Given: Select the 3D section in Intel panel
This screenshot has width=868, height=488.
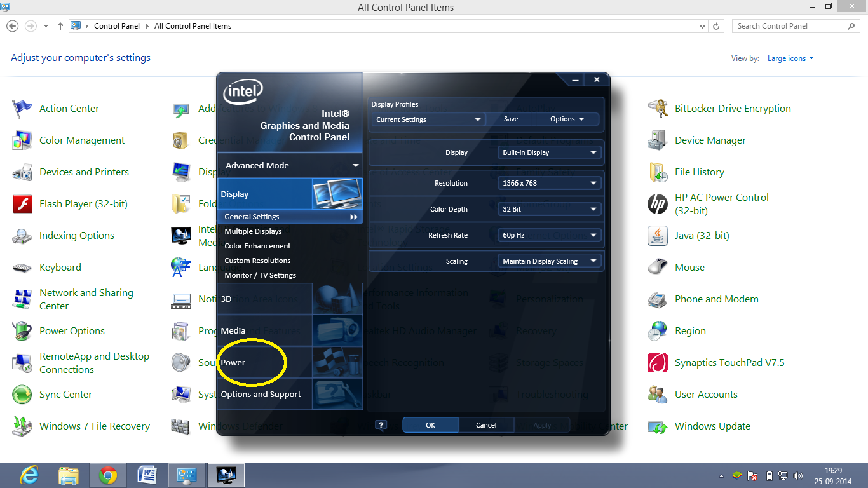Looking at the screenshot, I should (x=290, y=299).
